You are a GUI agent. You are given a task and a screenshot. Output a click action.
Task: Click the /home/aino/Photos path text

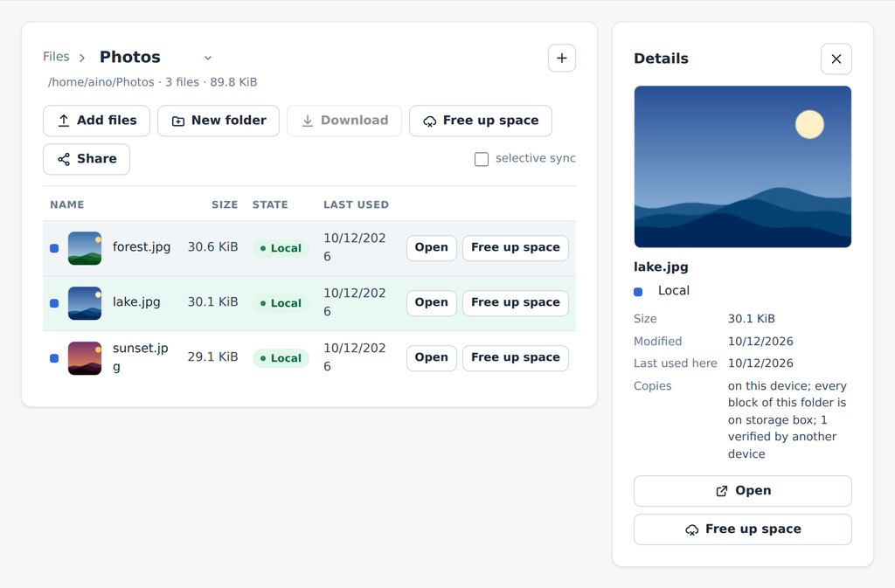pos(101,82)
